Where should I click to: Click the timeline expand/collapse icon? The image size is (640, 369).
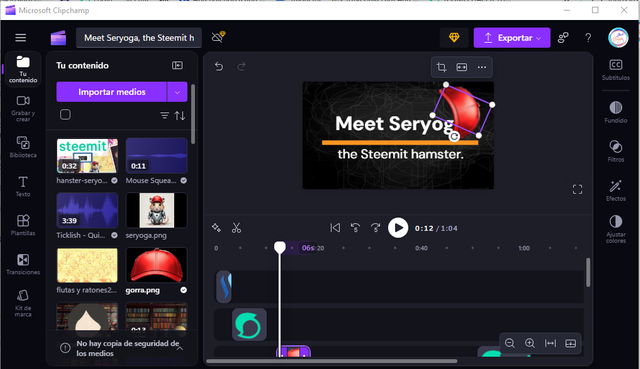point(571,343)
